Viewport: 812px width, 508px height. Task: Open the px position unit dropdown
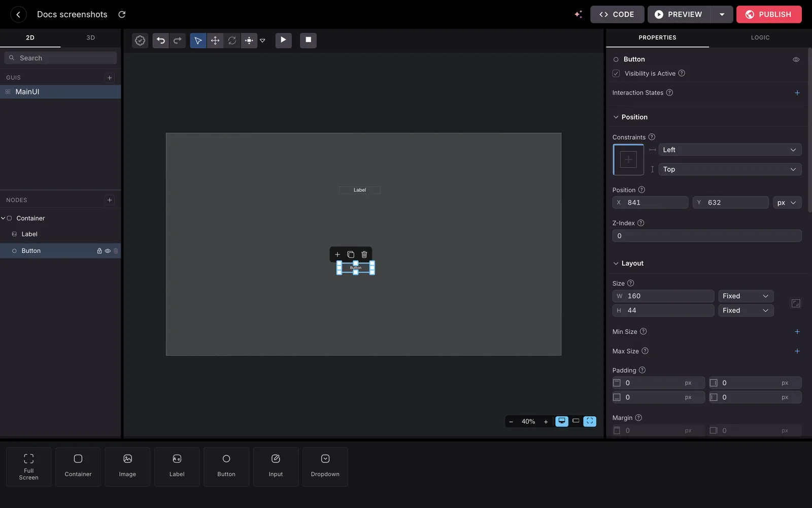[x=787, y=203]
